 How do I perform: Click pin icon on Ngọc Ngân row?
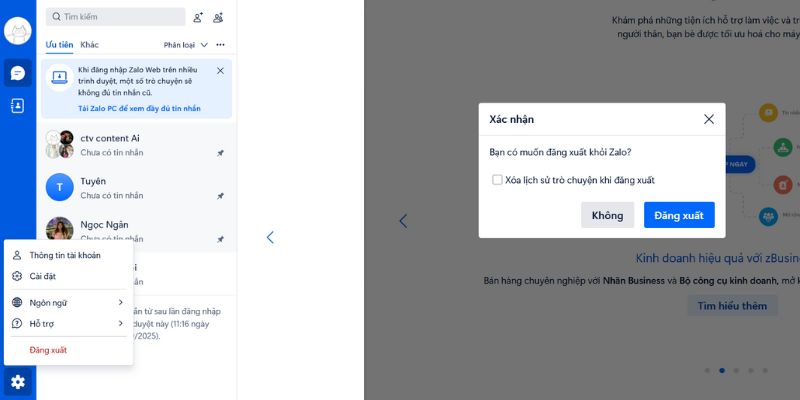(220, 239)
